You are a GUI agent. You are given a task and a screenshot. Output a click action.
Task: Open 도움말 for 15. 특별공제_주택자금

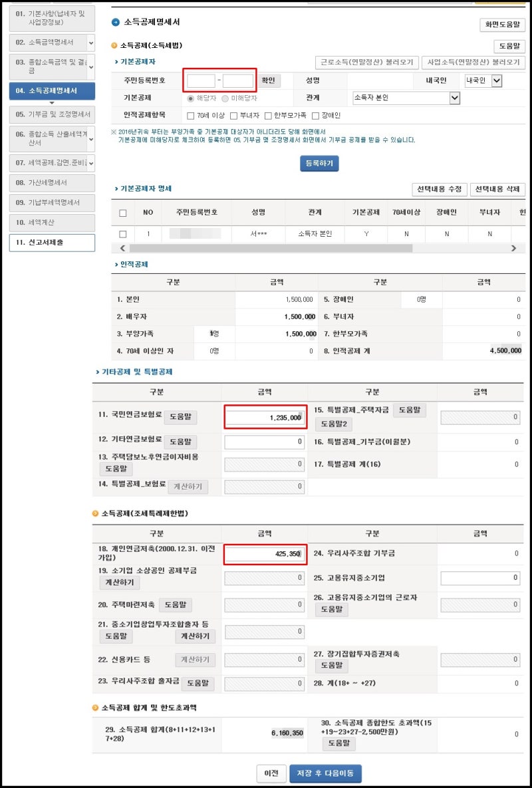410,410
